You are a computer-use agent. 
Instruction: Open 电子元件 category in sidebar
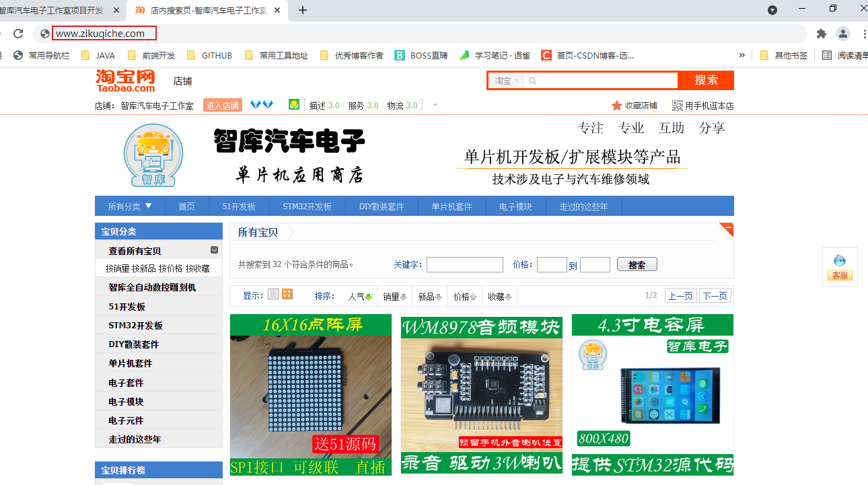[x=126, y=420]
